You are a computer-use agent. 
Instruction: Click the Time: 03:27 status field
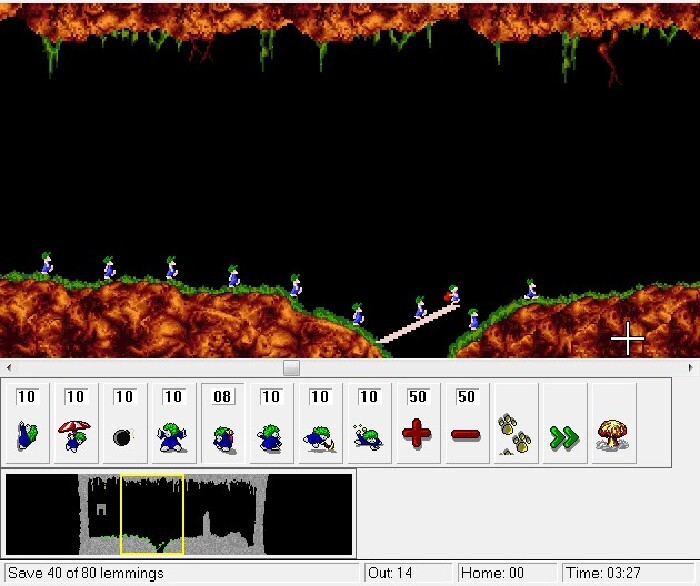point(628,573)
